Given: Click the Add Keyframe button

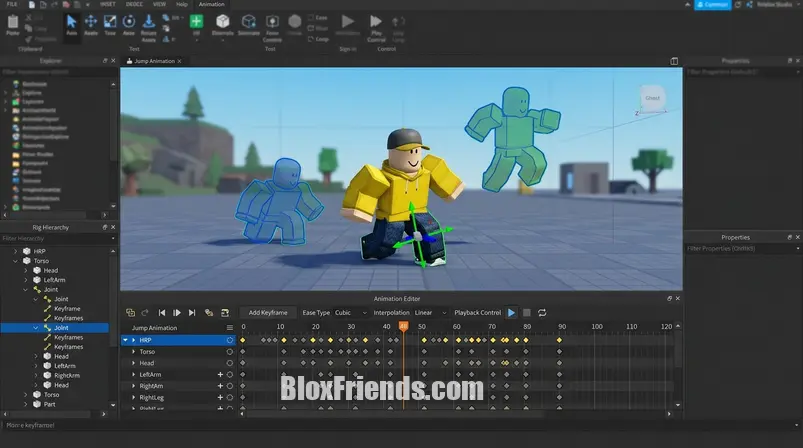Looking at the screenshot, I should click(268, 313).
